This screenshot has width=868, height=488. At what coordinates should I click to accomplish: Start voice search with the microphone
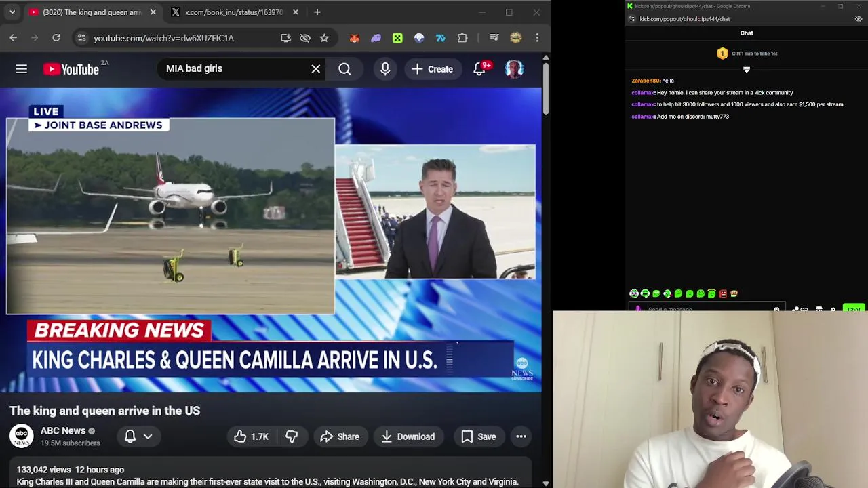pyautogui.click(x=385, y=68)
